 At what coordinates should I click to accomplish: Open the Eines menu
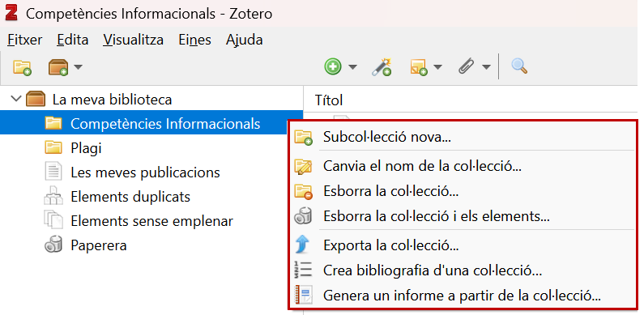click(x=194, y=40)
